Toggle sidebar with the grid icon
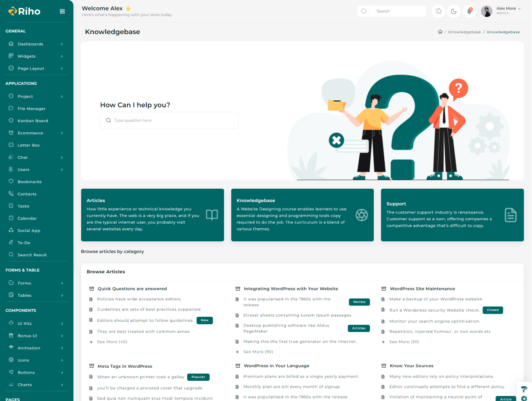This screenshot has width=532, height=401. [x=62, y=11]
